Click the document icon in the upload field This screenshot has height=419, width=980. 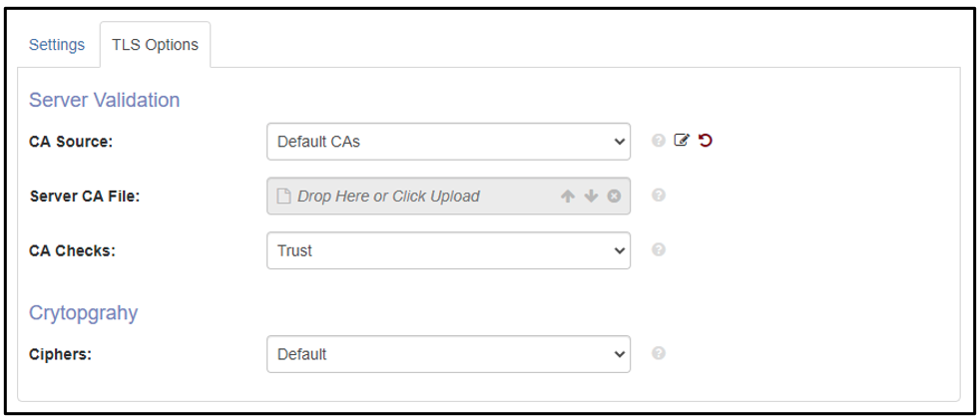283,197
